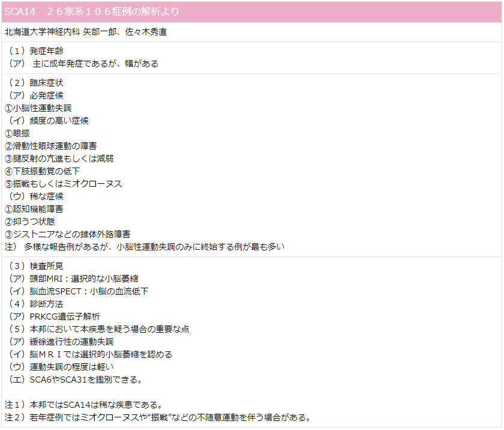Click the heading '(4)診断方法'

coord(35,304)
